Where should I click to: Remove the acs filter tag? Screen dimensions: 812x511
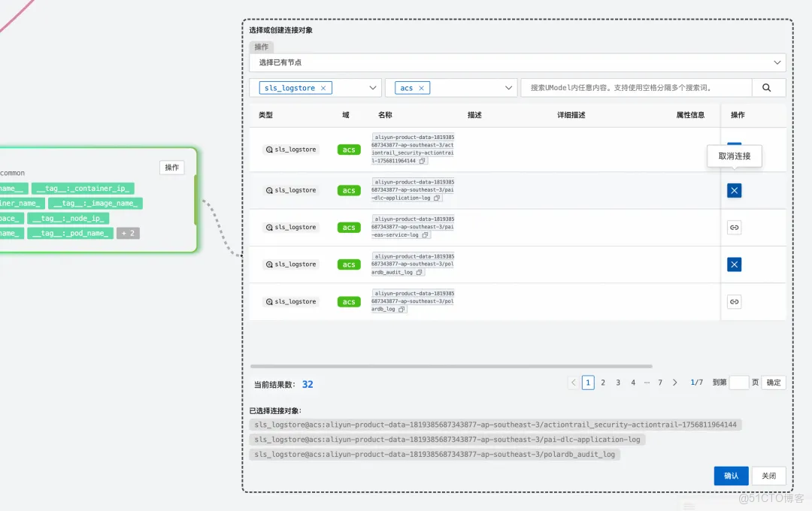(421, 87)
